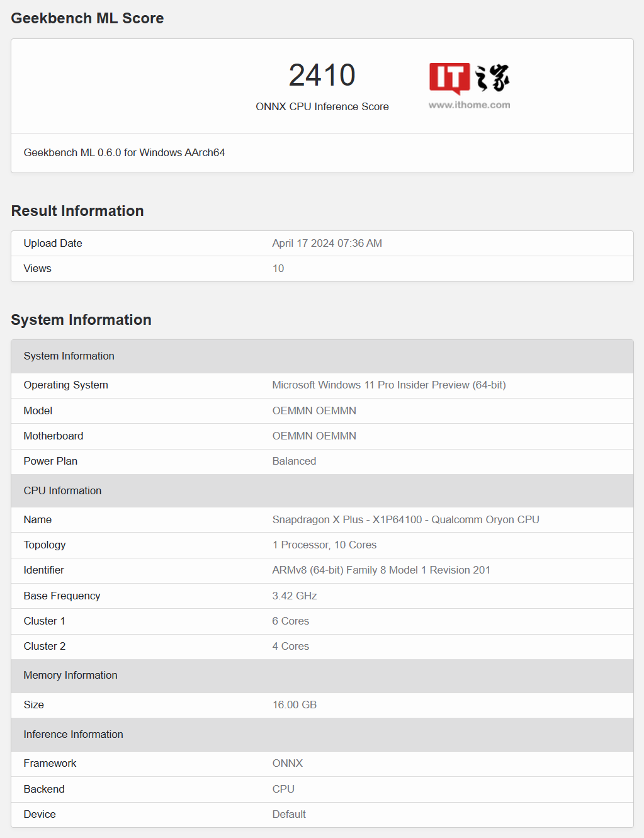Click the "Topology" row label

[x=45, y=545]
